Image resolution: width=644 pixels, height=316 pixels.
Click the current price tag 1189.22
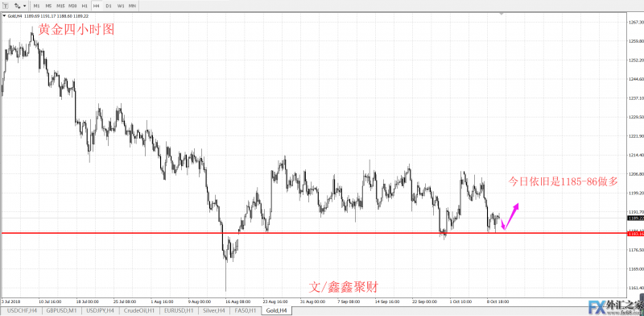point(635,218)
